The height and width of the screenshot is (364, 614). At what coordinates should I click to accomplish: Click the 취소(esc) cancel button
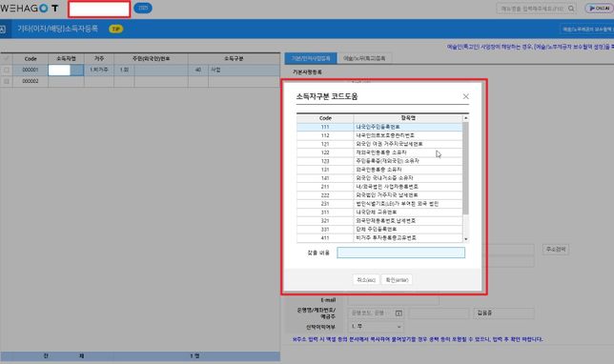(x=366, y=280)
